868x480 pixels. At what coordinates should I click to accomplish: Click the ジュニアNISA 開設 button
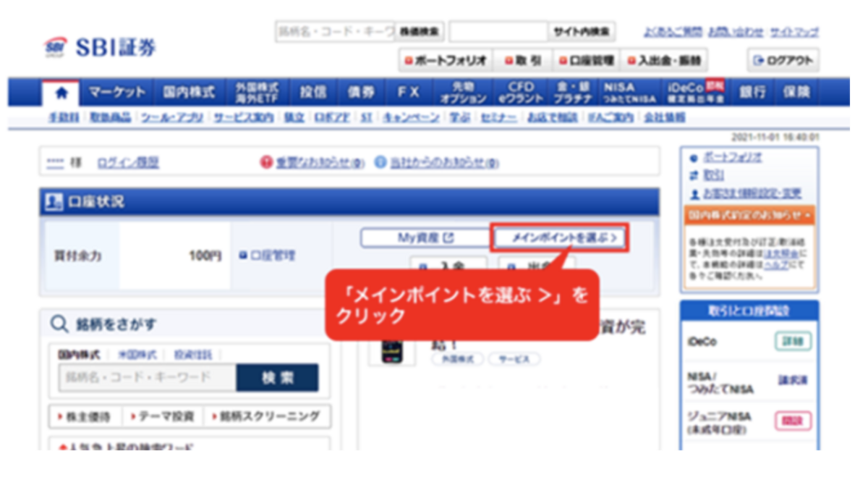click(x=793, y=421)
